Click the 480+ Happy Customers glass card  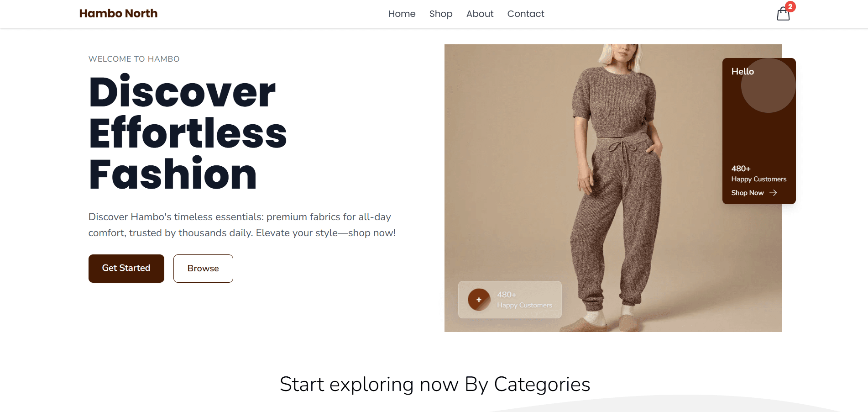coord(510,300)
